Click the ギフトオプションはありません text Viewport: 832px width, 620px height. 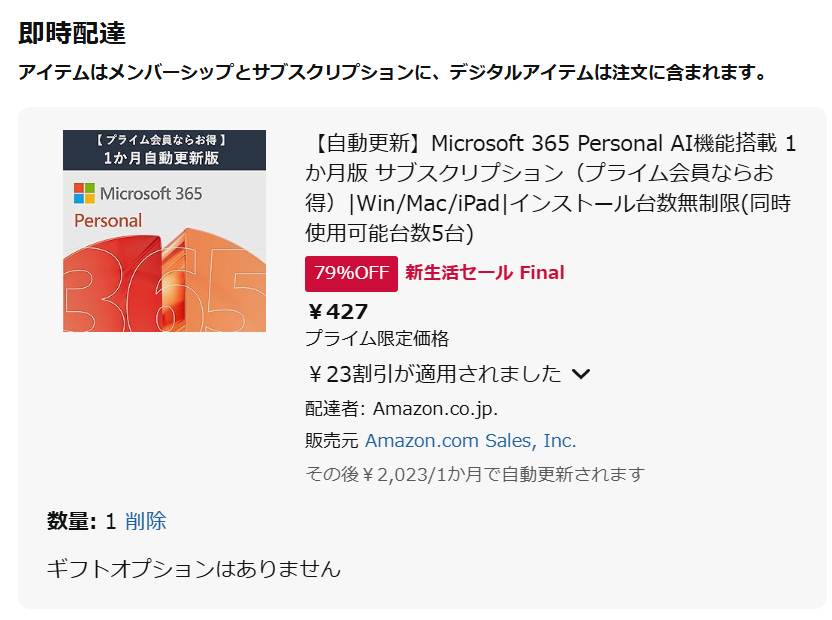pos(194,569)
